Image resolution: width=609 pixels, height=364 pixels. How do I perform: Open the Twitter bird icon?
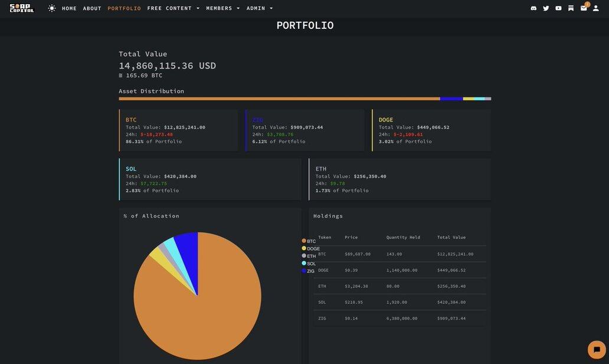[546, 8]
